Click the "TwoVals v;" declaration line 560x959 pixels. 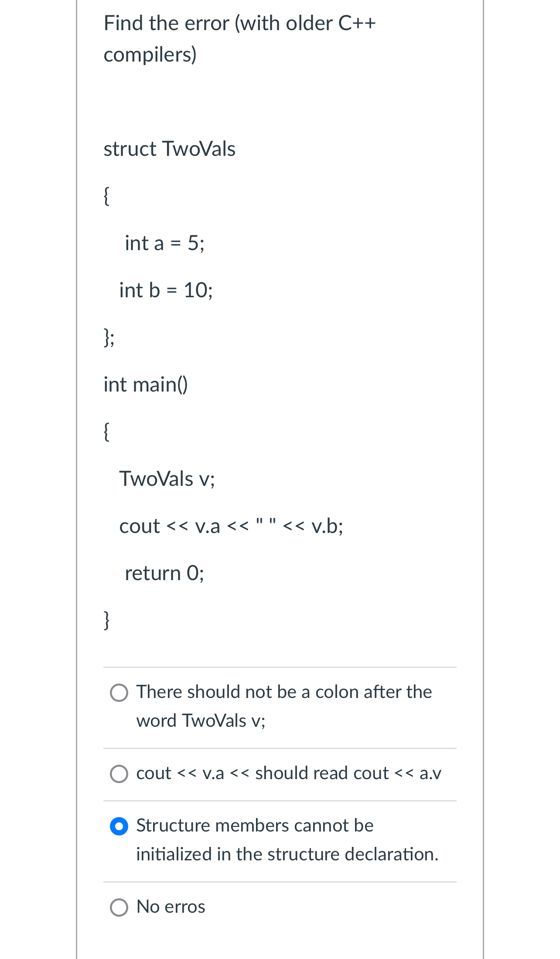pos(167,479)
